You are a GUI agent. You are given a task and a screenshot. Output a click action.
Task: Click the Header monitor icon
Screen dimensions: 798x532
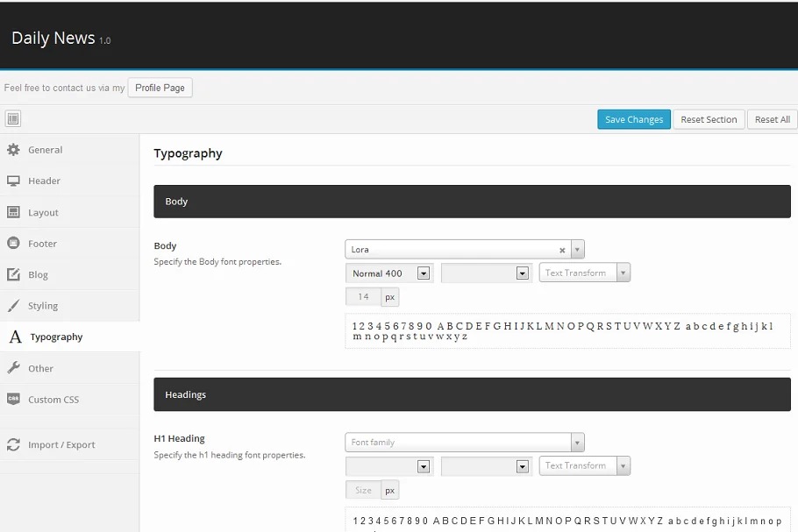click(13, 181)
